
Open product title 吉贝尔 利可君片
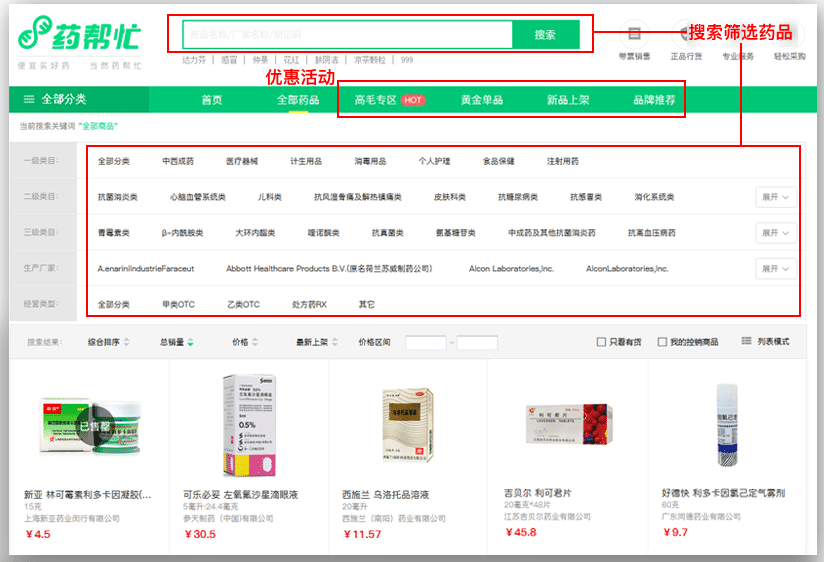point(538,493)
